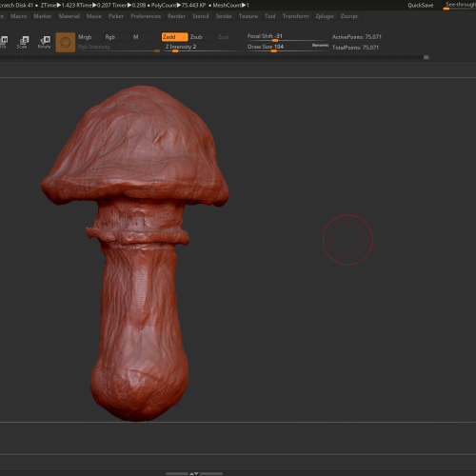Select the Scale transform icon

point(23,42)
